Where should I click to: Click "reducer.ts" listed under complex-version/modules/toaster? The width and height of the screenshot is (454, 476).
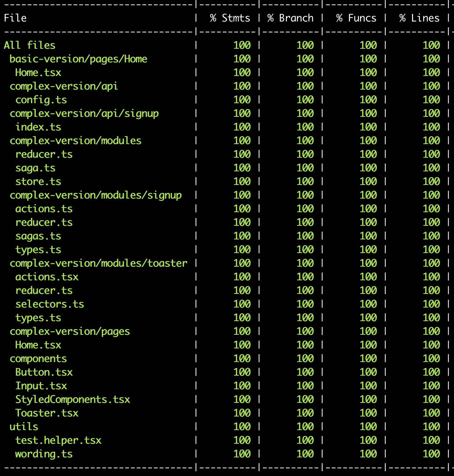tap(44, 290)
